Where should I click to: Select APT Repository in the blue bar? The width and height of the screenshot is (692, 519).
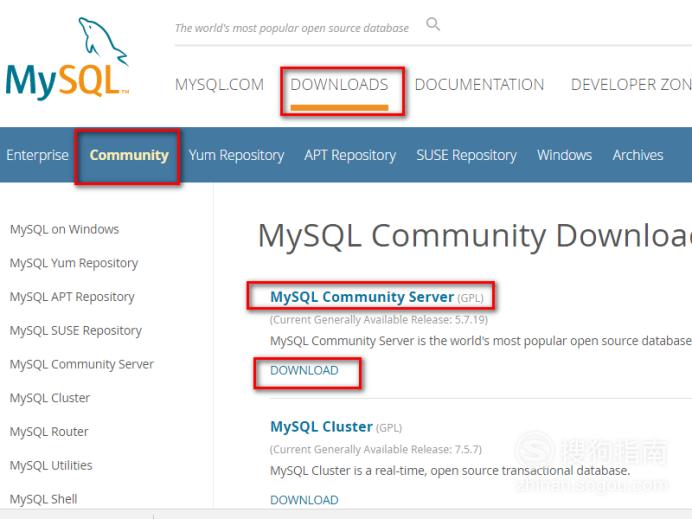point(350,155)
